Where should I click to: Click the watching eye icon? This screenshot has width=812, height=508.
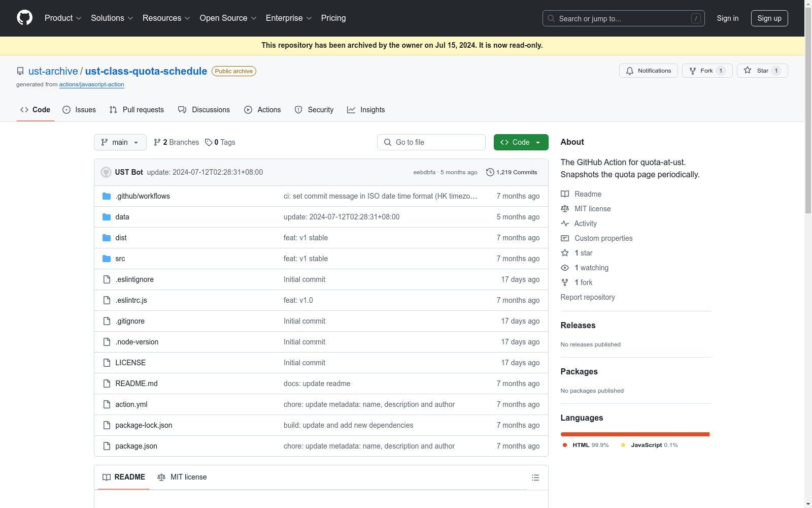(565, 268)
